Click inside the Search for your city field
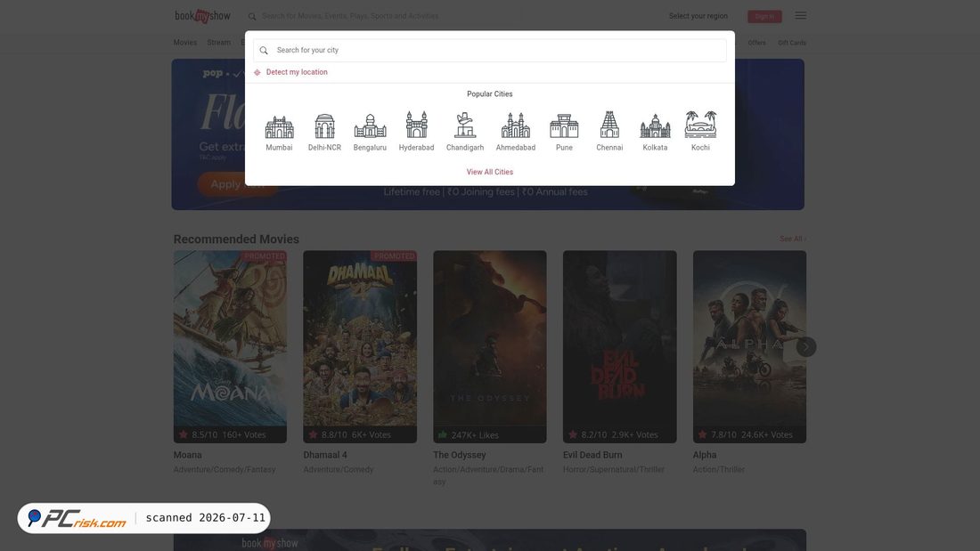This screenshot has width=980, height=551. coord(490,50)
